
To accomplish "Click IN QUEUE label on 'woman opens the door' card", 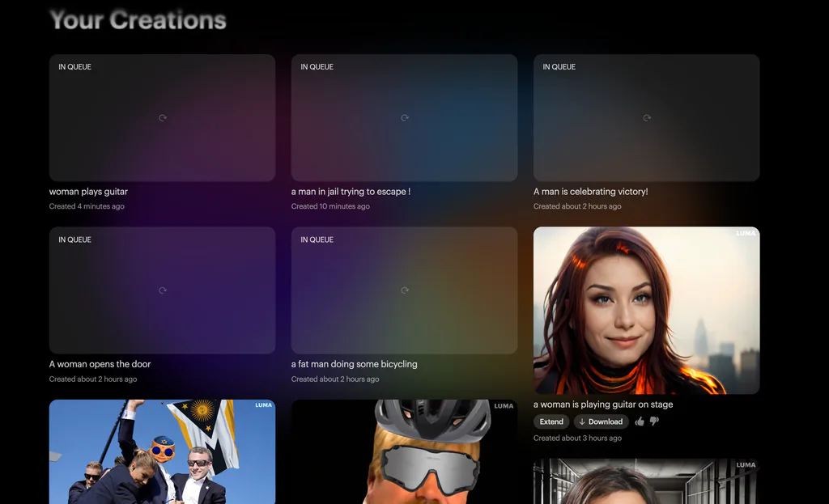I will click(74, 239).
